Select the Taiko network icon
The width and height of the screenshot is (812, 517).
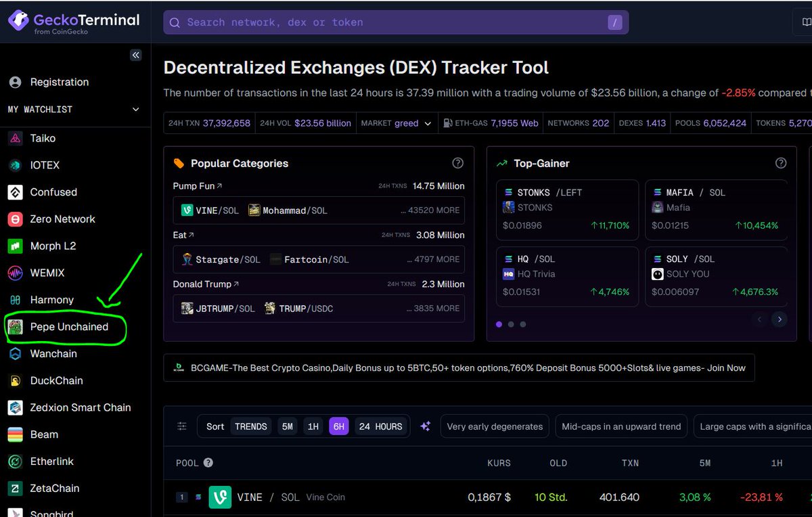coord(15,138)
